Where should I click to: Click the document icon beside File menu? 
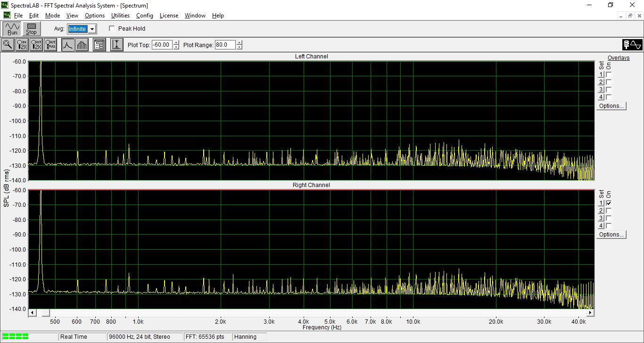7,16
